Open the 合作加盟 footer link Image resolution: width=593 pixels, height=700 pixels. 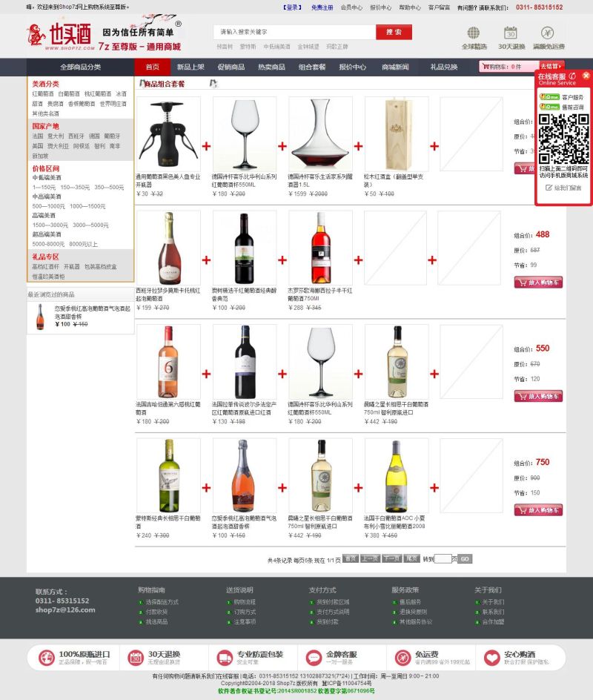[493, 622]
